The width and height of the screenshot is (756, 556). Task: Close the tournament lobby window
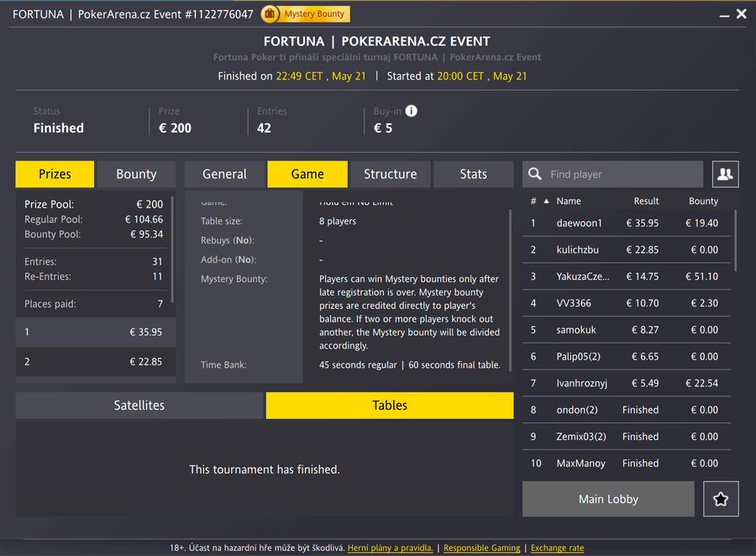742,14
